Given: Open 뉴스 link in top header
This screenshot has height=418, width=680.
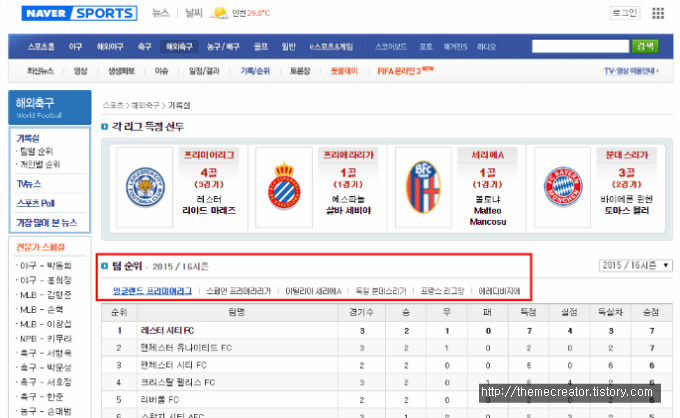Looking at the screenshot, I should [160, 13].
